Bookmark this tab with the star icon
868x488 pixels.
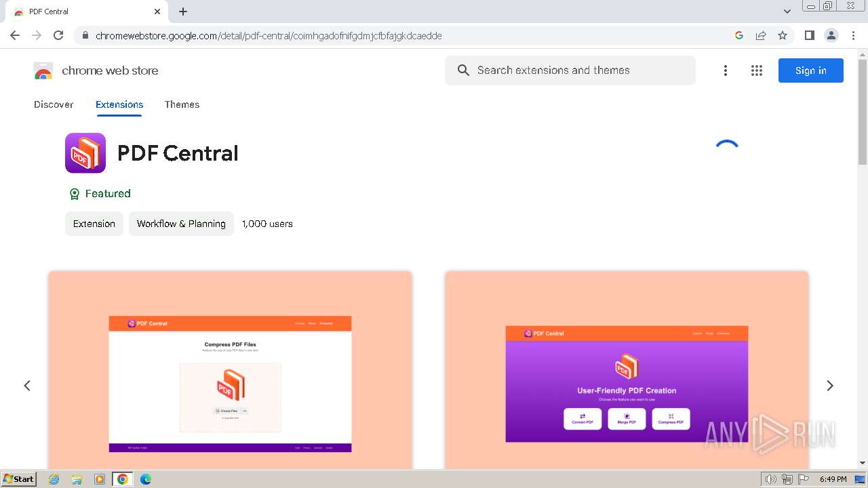(783, 35)
